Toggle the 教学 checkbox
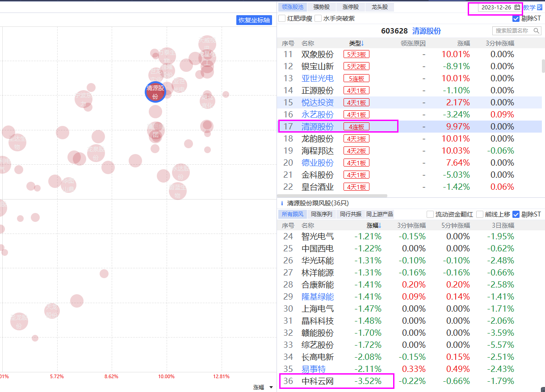545x392 pixels. point(539,7)
